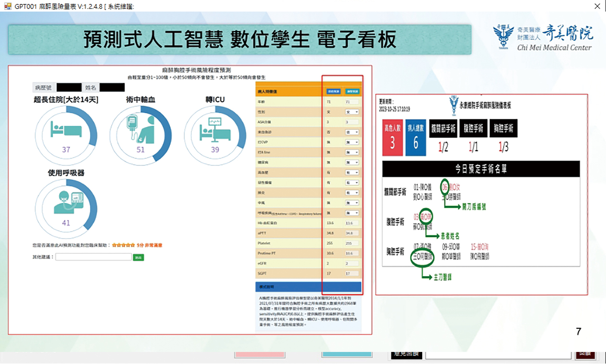The width and height of the screenshot is (606, 364).
Task: Click the 其他建議 text input field
Action: (93, 257)
